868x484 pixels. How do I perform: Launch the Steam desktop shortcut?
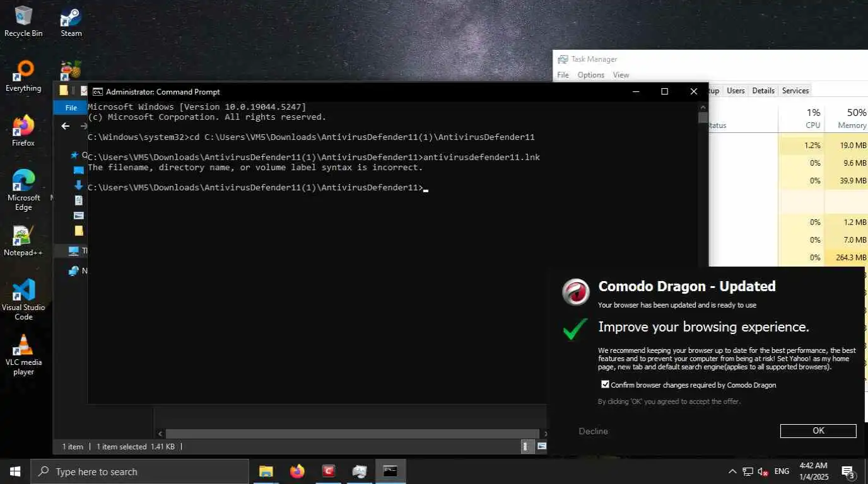pyautogui.click(x=71, y=21)
